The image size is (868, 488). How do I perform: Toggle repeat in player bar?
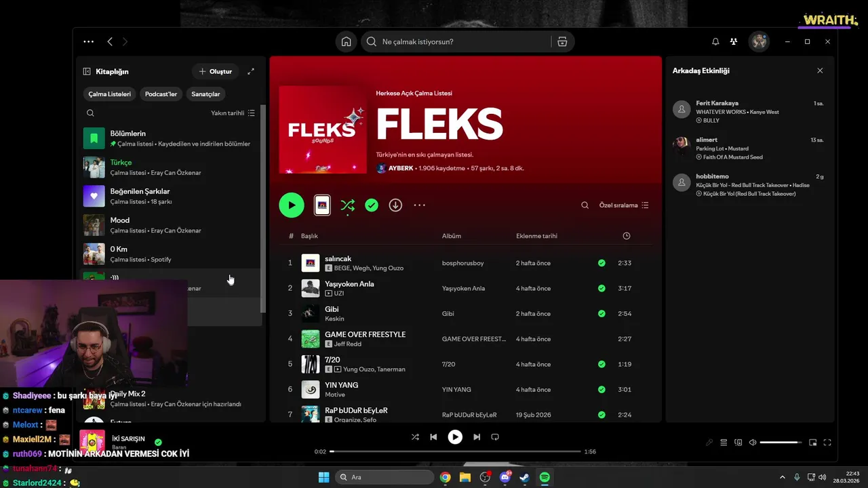coord(495,437)
